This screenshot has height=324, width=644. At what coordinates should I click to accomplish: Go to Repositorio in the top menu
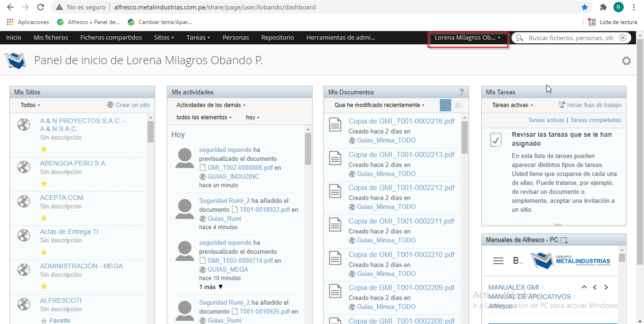[277, 38]
